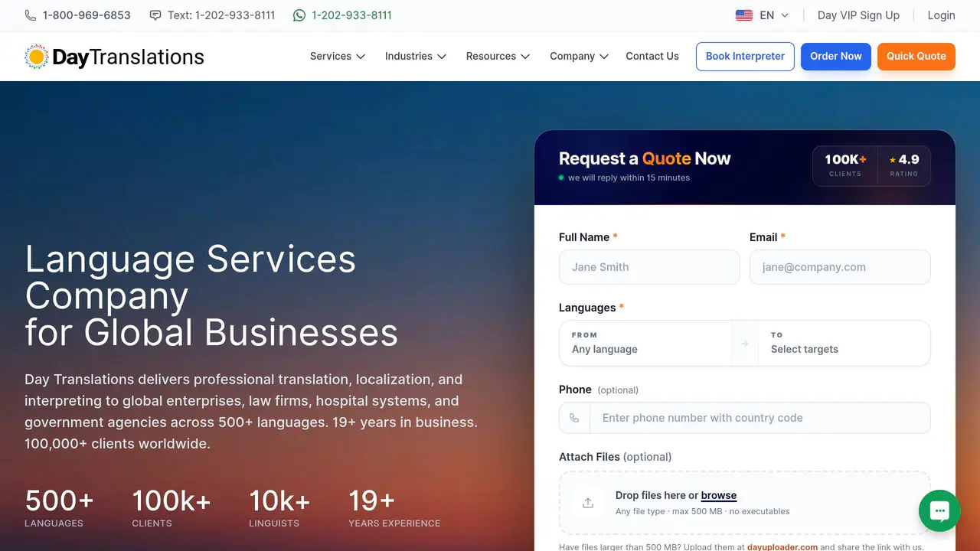Click the Order Now button
This screenshot has height=551, width=980.
coord(836,56)
